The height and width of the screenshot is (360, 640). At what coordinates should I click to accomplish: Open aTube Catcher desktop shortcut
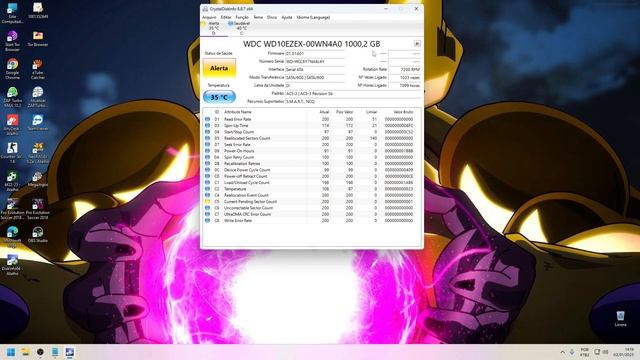point(38,69)
